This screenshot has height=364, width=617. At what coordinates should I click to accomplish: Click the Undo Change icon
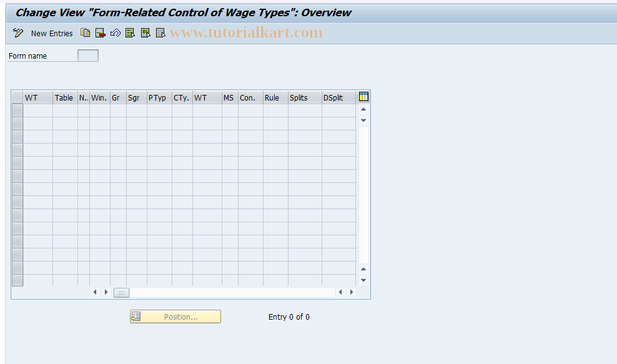116,33
